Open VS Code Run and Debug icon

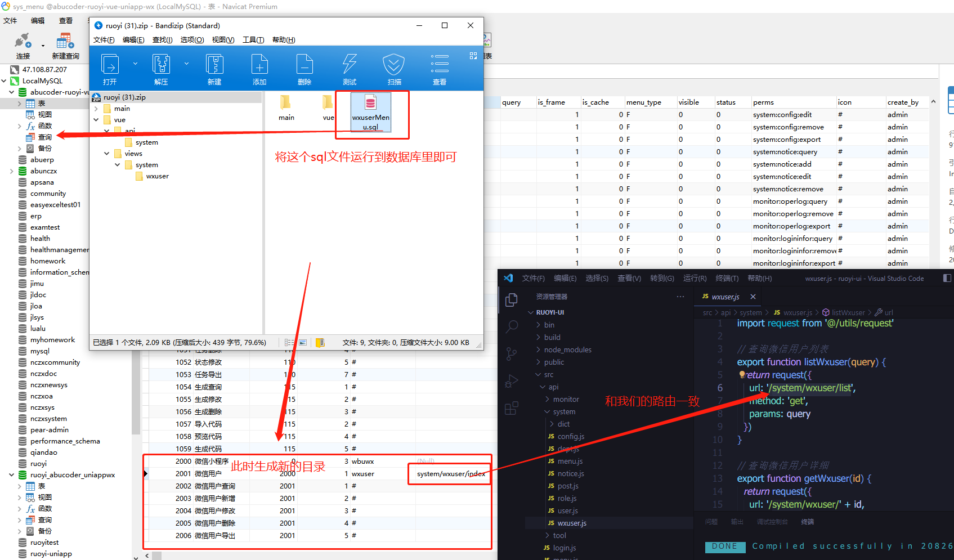(512, 381)
